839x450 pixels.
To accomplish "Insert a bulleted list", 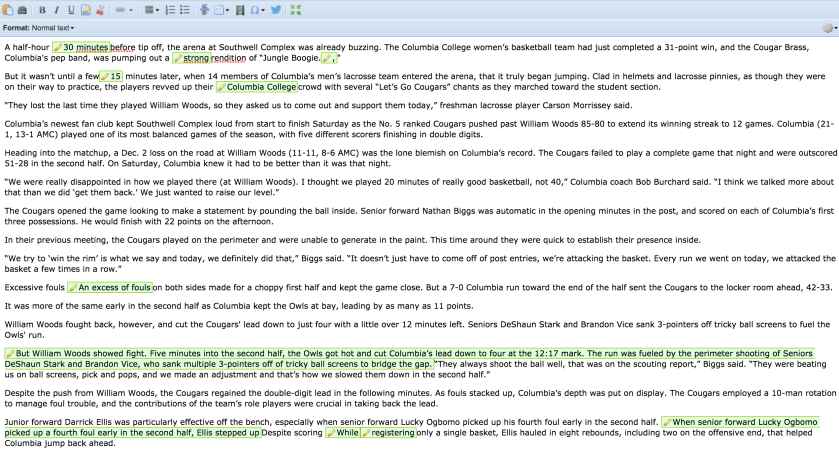I will click(185, 10).
